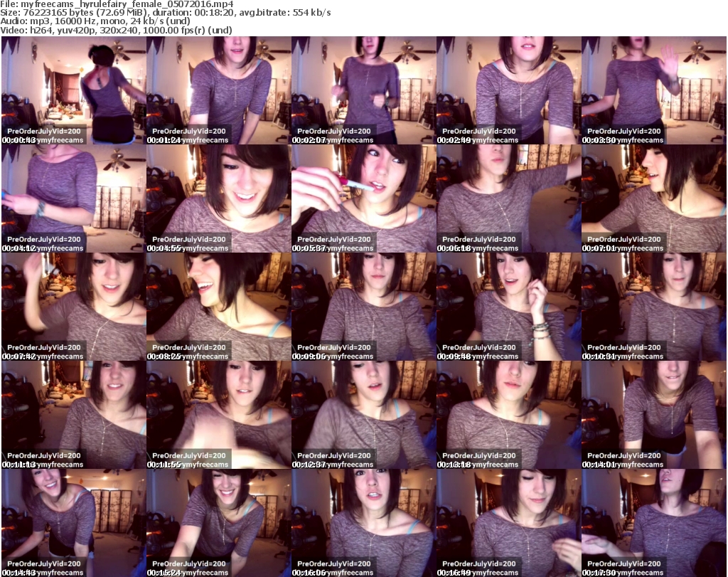Viewport: 728px width, 577px height.
Task: Select the frame at timestamp 00:05:37
Action: [364, 198]
